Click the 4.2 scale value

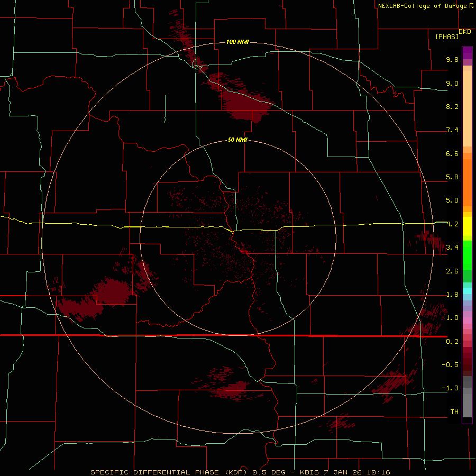(x=452, y=224)
